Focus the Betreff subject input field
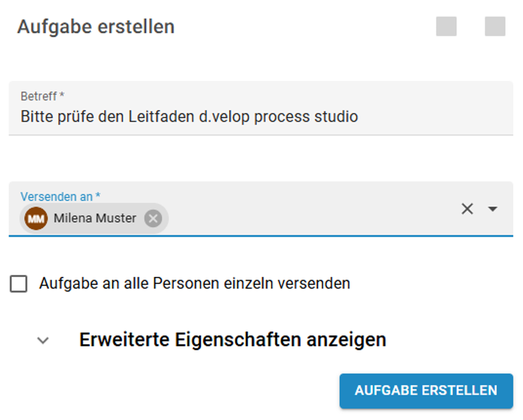The image size is (523, 420). (x=261, y=108)
